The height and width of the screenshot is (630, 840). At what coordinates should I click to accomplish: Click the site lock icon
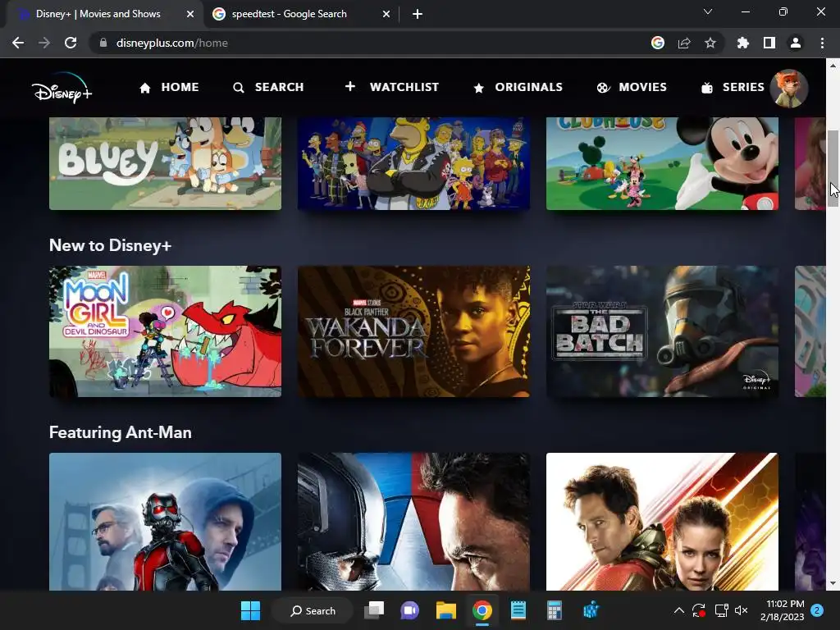tap(103, 43)
